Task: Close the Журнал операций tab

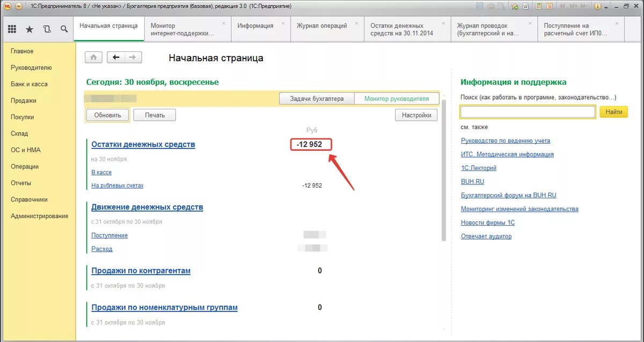Action: coord(356,24)
